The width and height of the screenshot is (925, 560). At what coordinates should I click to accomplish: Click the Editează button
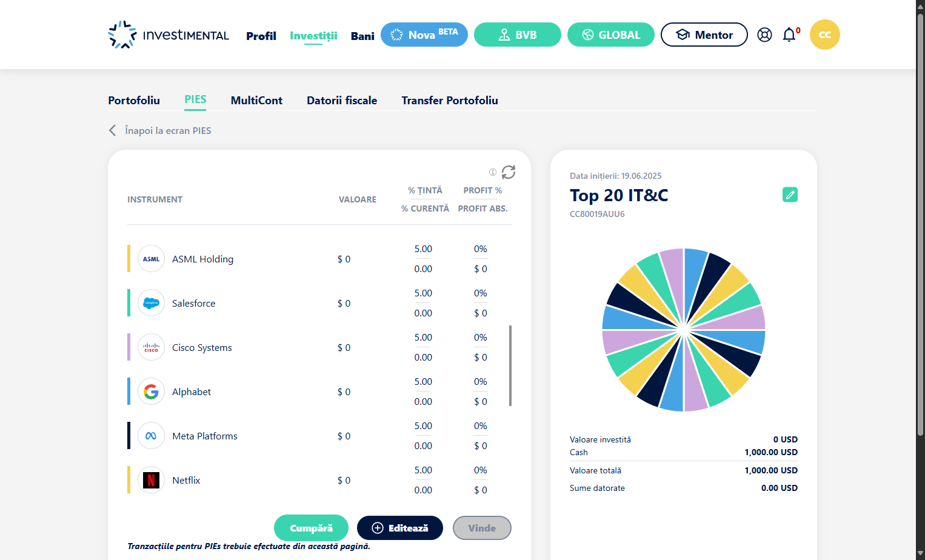coord(400,528)
